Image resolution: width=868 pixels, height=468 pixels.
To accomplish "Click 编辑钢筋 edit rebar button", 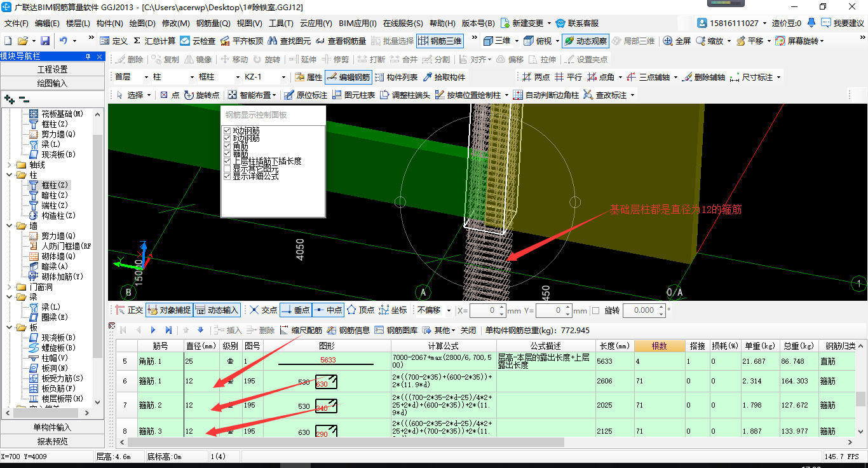I will 348,77.
